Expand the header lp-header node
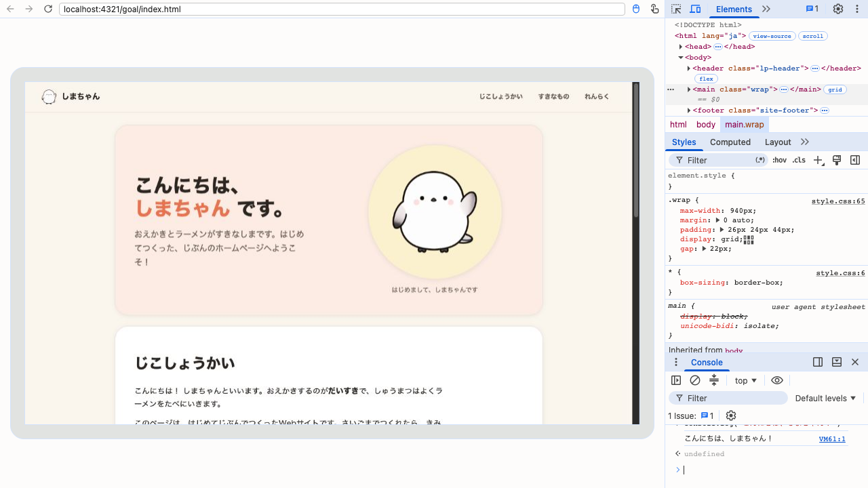Screen dimensions: 868x488 pyautogui.click(x=689, y=68)
